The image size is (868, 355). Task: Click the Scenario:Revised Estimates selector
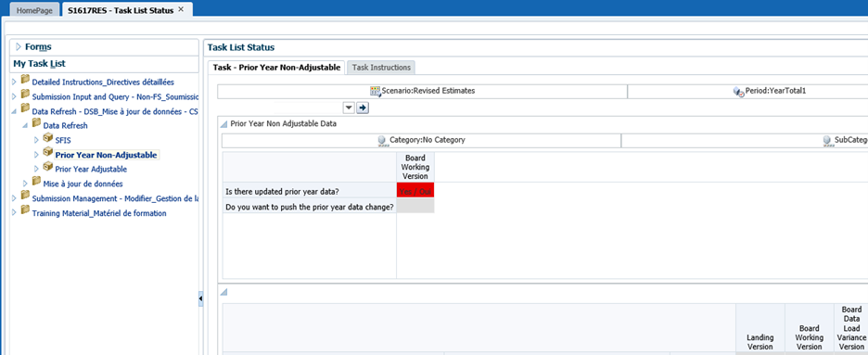coord(422,91)
